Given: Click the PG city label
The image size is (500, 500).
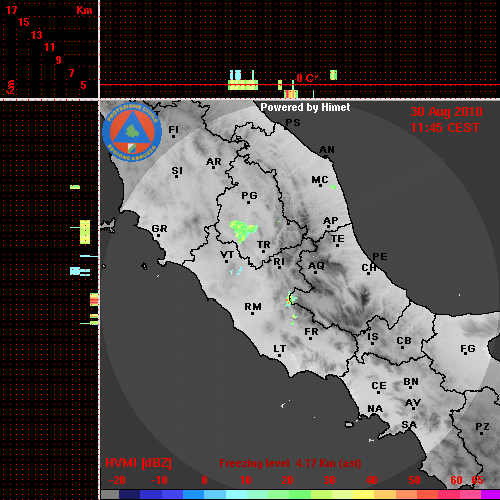Looking at the screenshot, I should [x=249, y=195].
